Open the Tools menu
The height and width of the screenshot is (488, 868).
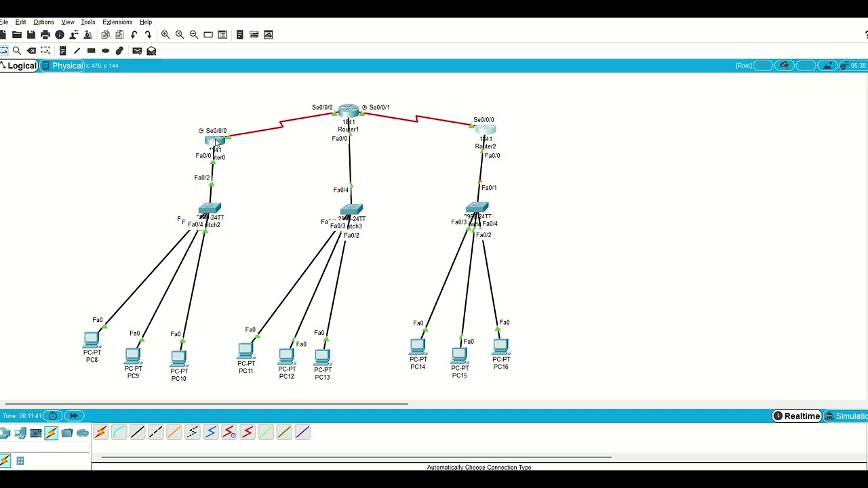coord(88,22)
